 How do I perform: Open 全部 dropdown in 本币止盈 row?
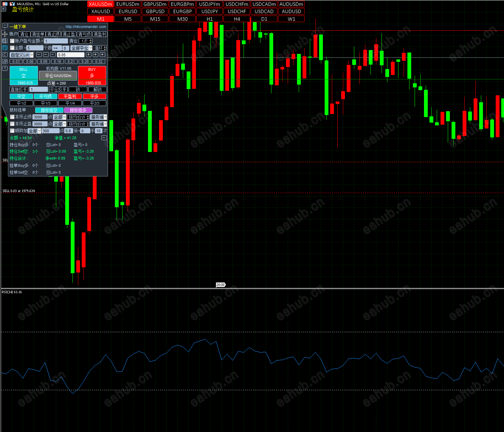point(60,124)
